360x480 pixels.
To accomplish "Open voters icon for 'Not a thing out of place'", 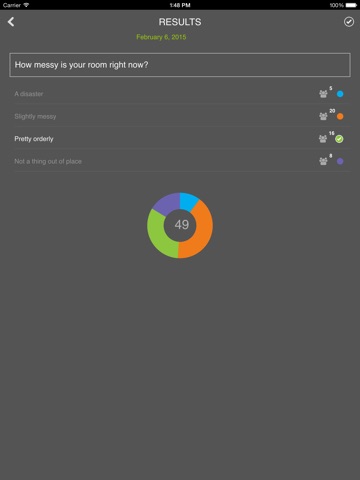I will [x=323, y=161].
